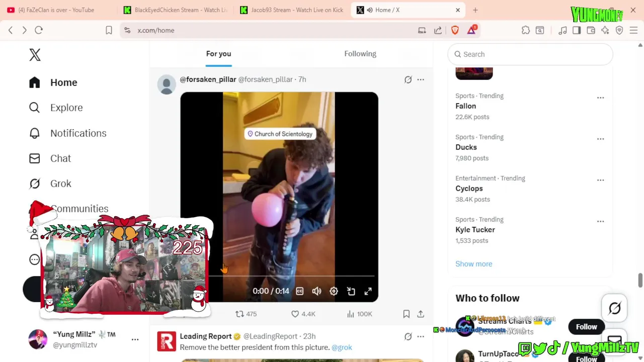
Task: Toggle video captions (CC) button
Action: click(300, 291)
